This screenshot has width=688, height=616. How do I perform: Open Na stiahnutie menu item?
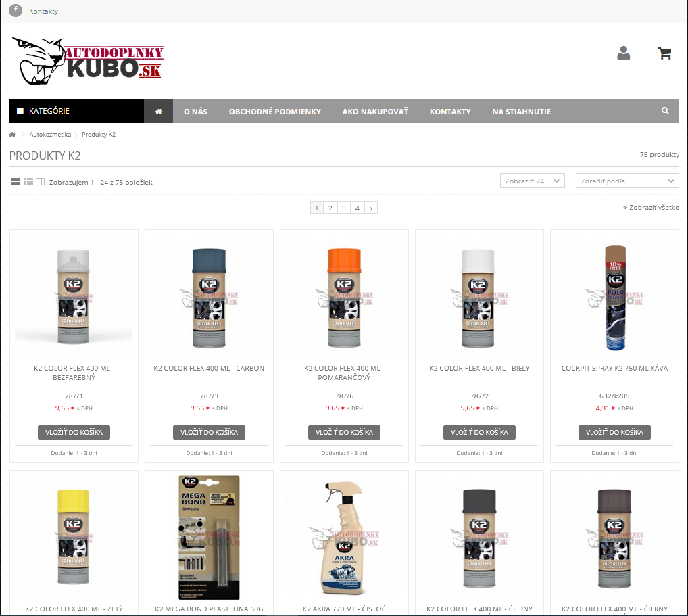tap(521, 112)
